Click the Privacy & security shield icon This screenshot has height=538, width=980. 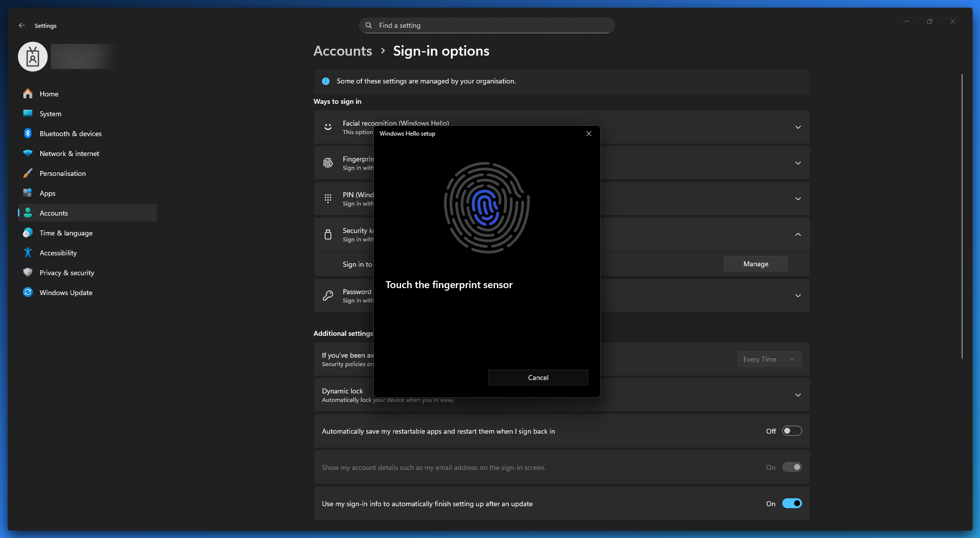click(28, 273)
